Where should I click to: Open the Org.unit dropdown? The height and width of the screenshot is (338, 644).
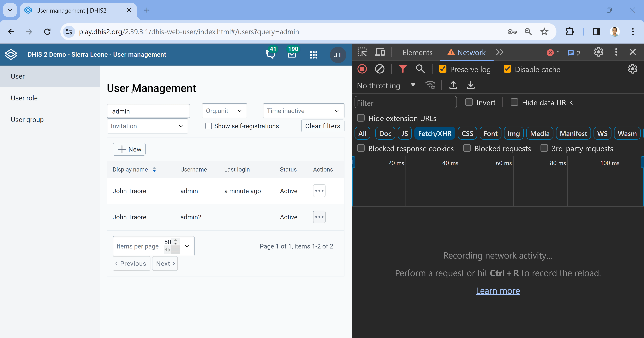pos(224,111)
